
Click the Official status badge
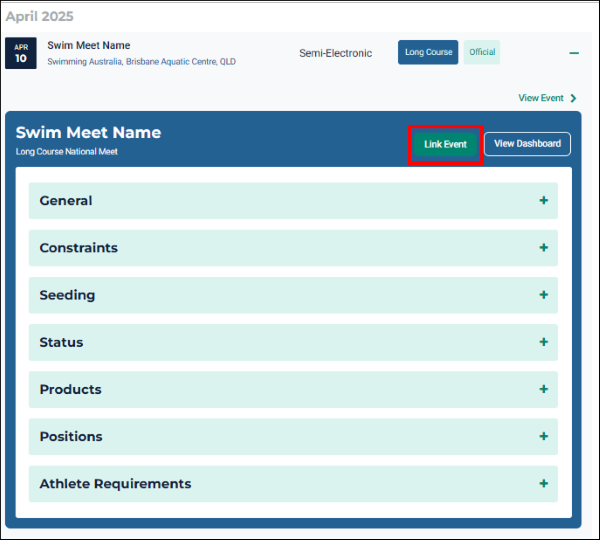coord(482,52)
